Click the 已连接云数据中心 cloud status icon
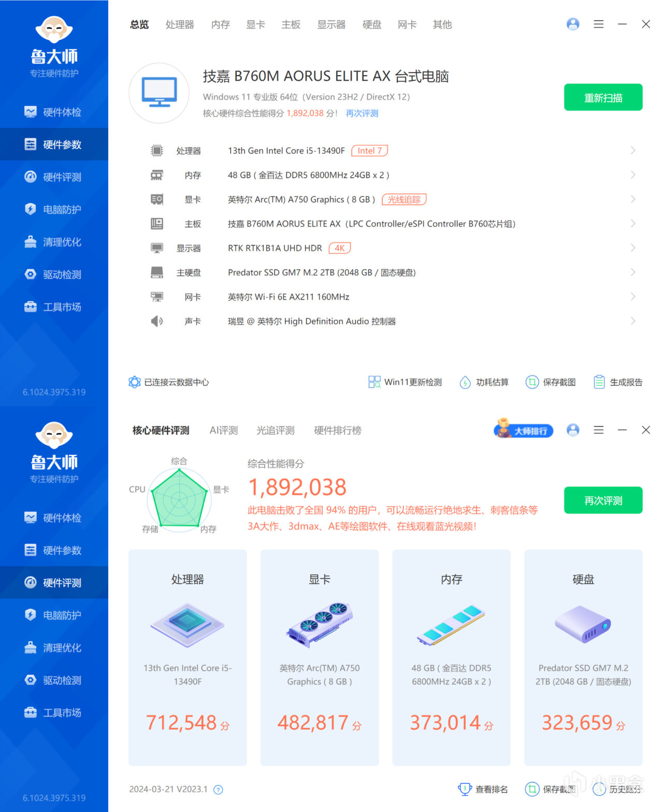This screenshot has height=812, width=663. pos(135,382)
